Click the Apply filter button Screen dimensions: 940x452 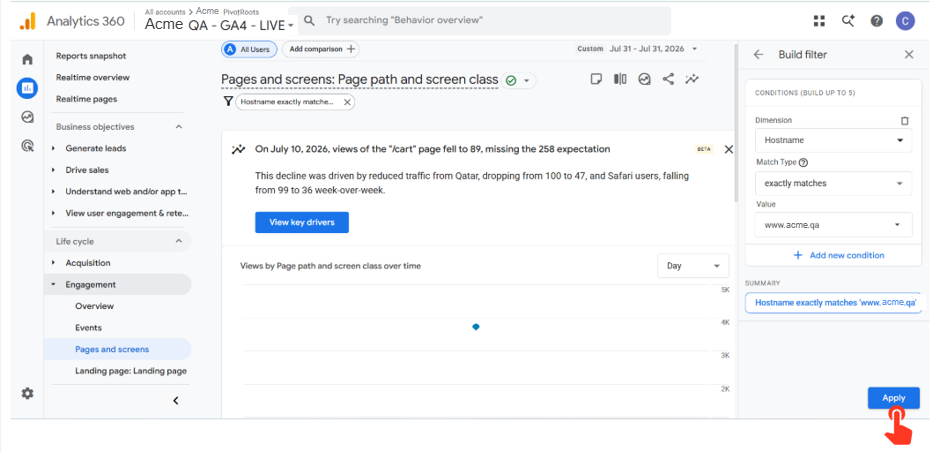(x=893, y=398)
